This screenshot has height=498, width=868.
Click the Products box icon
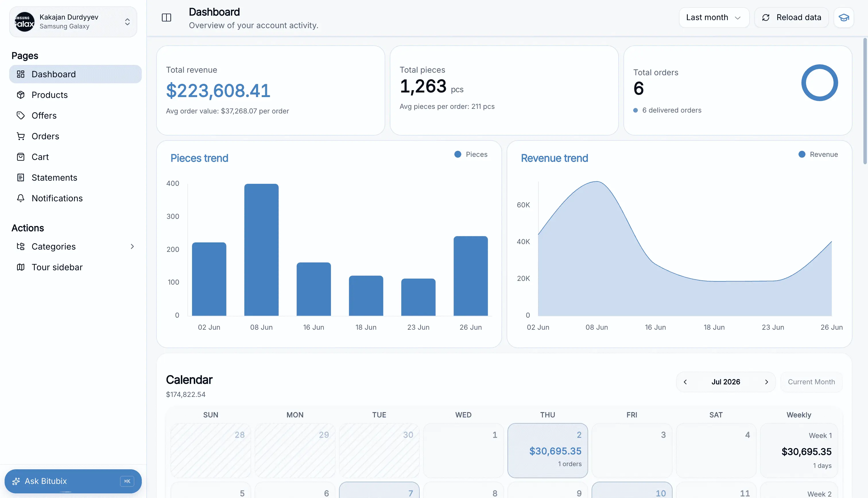[x=20, y=95]
